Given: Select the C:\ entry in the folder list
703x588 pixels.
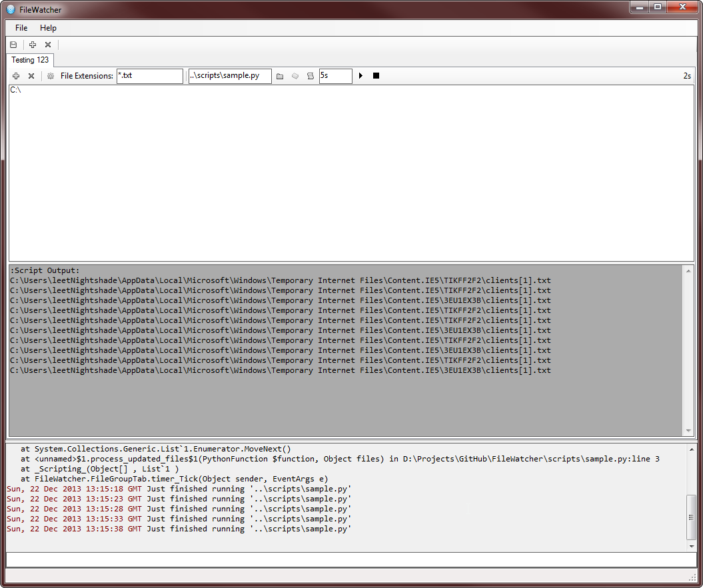Looking at the screenshot, I should pyautogui.click(x=15, y=91).
